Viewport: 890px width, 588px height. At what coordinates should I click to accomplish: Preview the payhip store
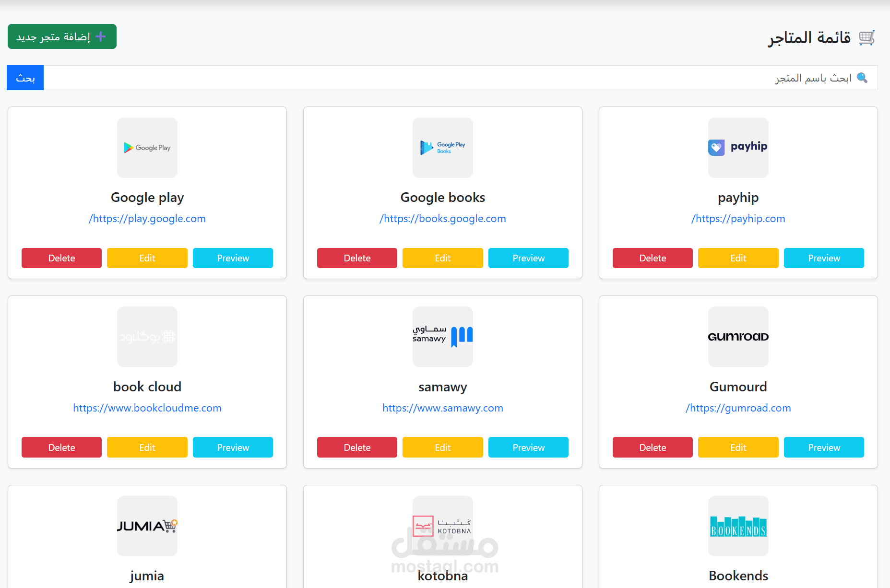[824, 258]
